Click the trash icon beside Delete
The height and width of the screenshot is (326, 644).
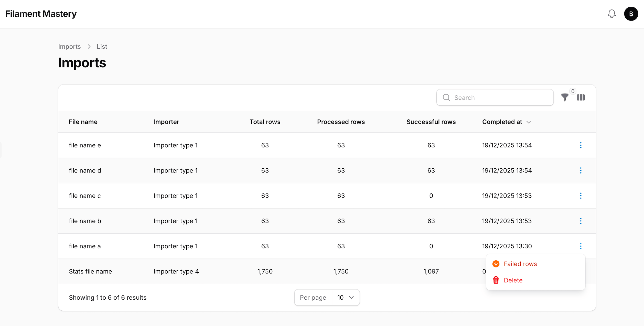496,280
